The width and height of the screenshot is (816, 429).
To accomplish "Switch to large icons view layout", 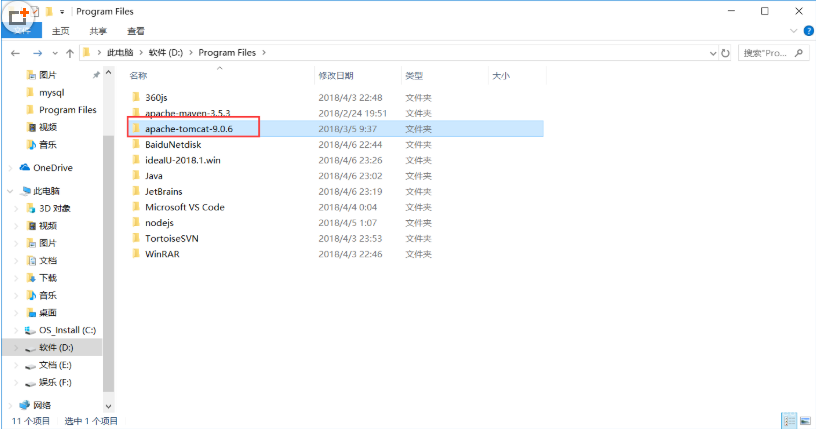I will pos(805,421).
